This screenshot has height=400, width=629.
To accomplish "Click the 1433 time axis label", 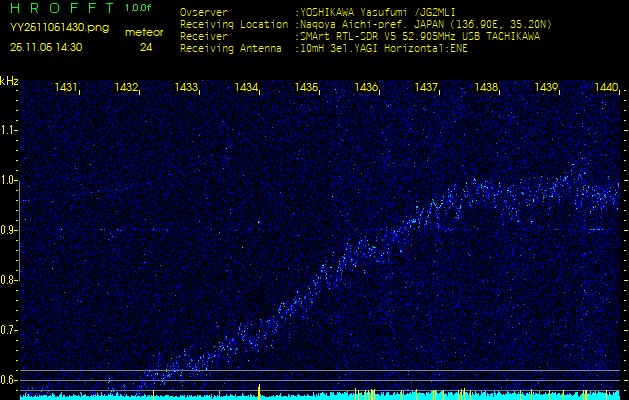I will pyautogui.click(x=186, y=88).
